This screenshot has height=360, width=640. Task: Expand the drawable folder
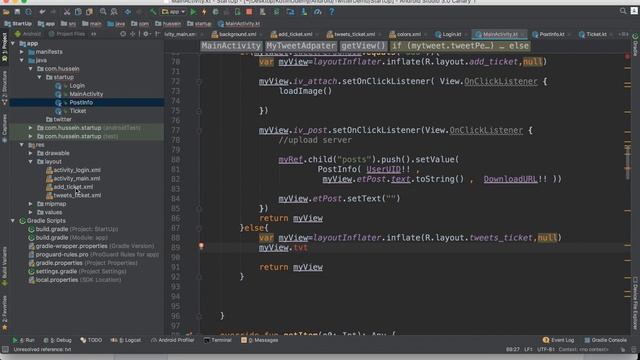pyautogui.click(x=31, y=153)
